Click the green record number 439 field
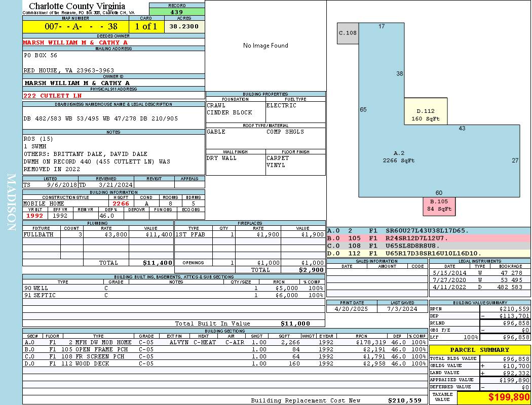Viewport: 532px width, 405px height. 177,12
